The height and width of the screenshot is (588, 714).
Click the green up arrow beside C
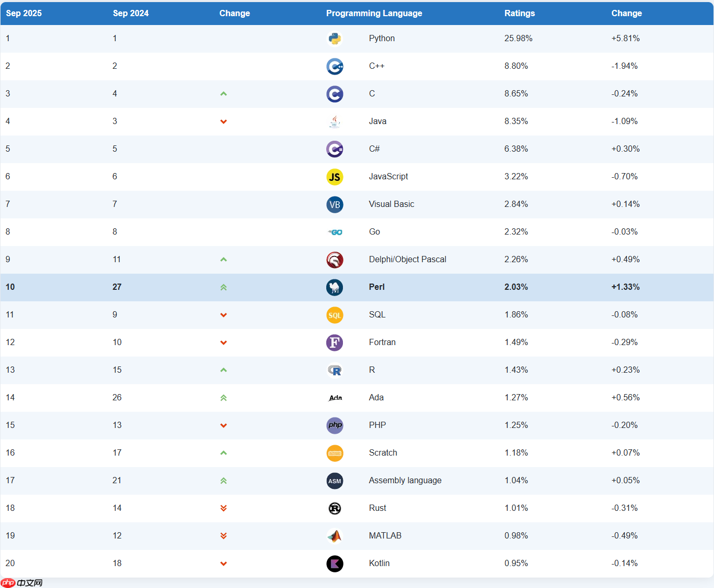[224, 94]
